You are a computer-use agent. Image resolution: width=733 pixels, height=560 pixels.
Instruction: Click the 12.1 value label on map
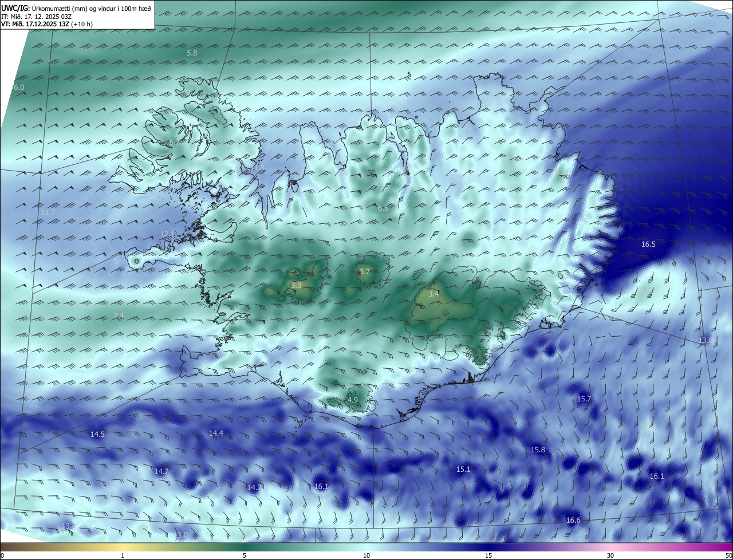click(x=167, y=234)
